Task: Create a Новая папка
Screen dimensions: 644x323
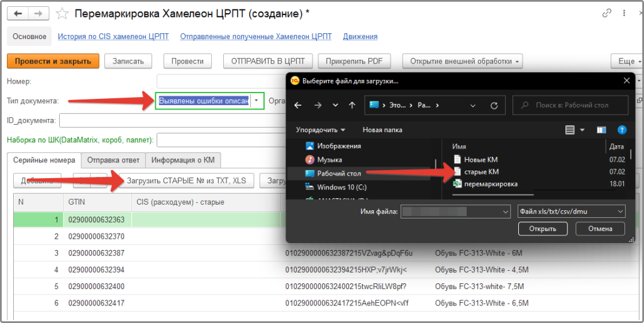Action: (382, 130)
